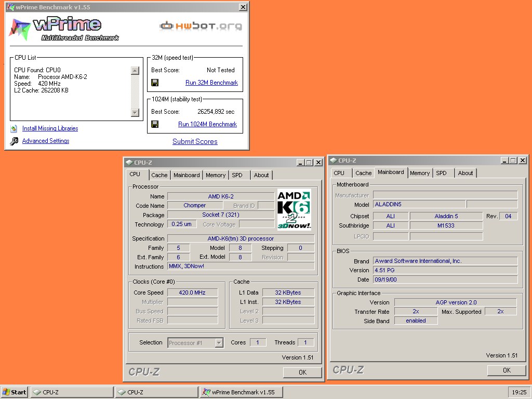Click the AMD K6-2 3DNow! processor logo
This screenshot has width=532, height=399.
tap(294, 209)
